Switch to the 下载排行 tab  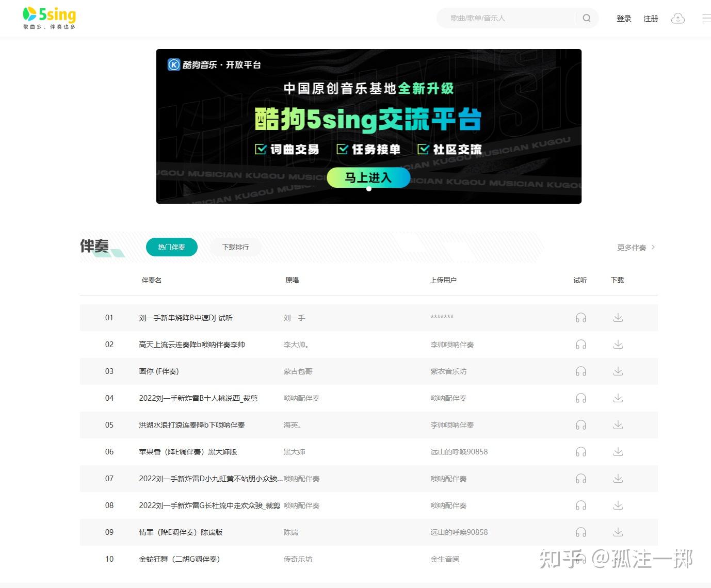coord(235,247)
